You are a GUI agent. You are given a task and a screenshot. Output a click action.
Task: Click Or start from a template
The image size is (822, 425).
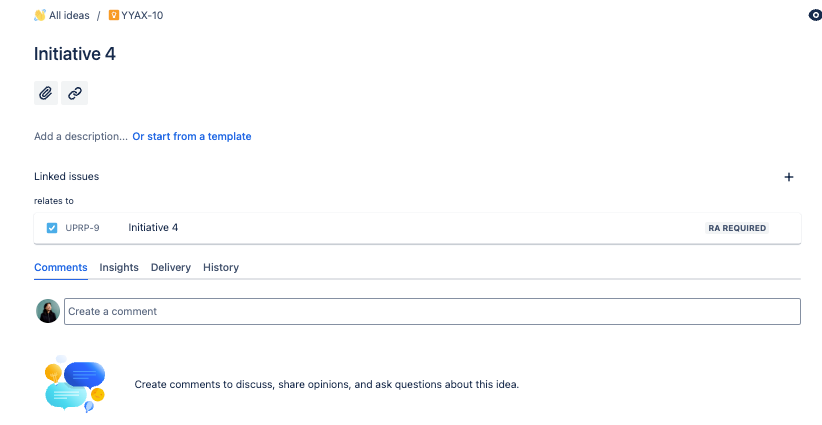tap(192, 136)
